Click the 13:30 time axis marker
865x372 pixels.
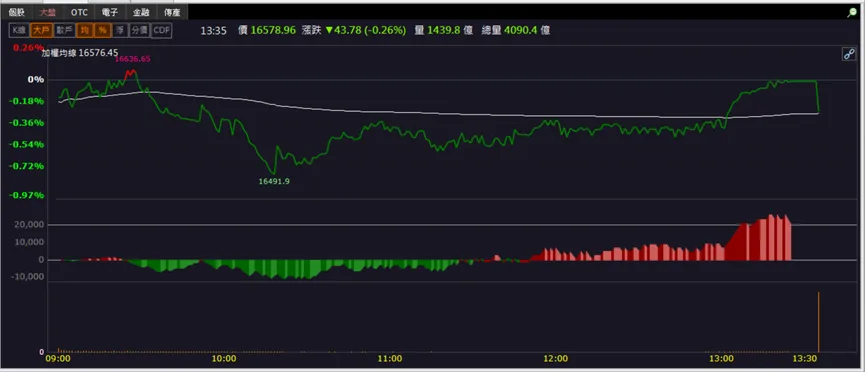click(804, 359)
